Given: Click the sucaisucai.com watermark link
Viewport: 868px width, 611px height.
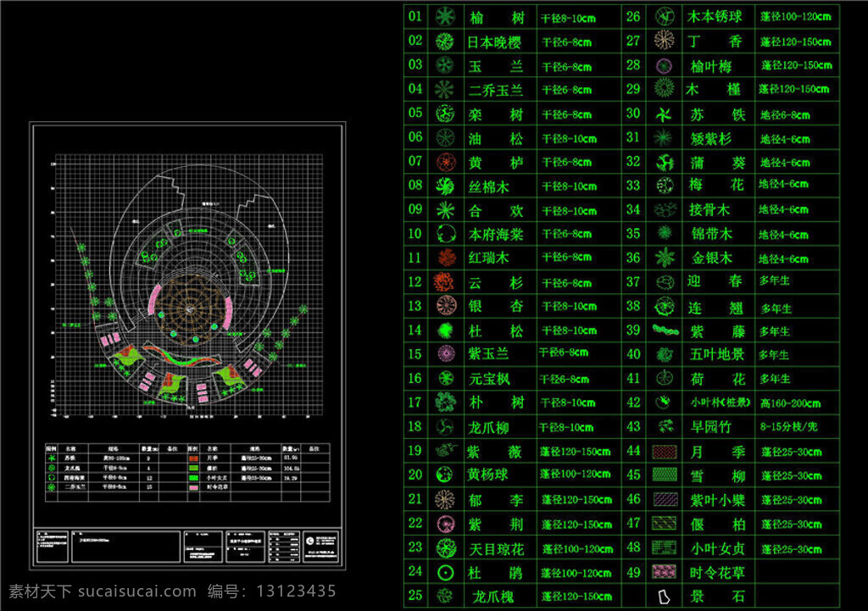Looking at the screenshot, I should (137, 591).
